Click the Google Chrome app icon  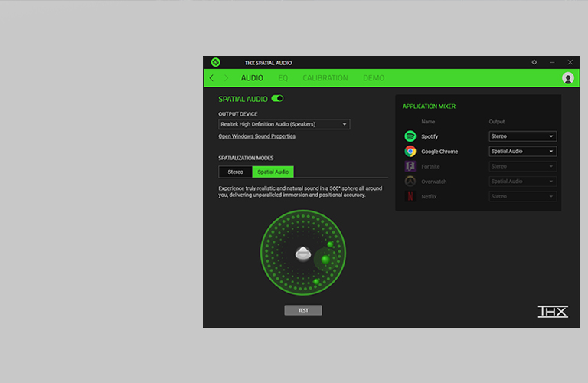[410, 152]
